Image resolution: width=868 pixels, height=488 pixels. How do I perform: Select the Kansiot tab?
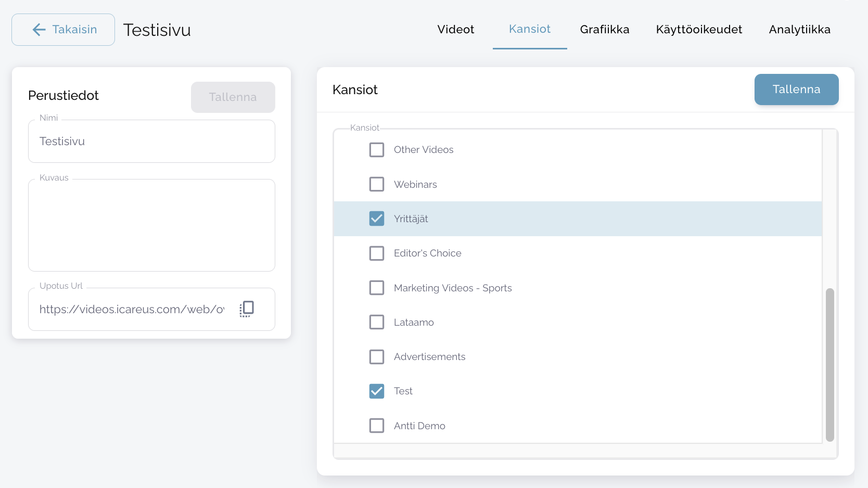point(529,30)
